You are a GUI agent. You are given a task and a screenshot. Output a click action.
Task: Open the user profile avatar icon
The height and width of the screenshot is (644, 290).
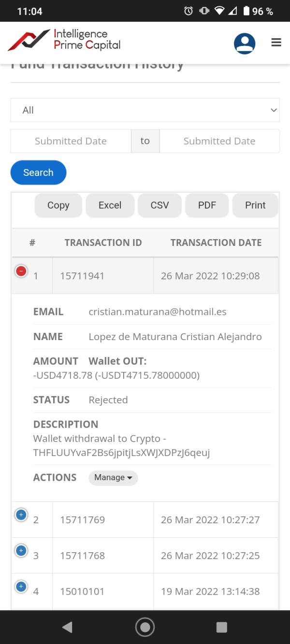[x=245, y=43]
